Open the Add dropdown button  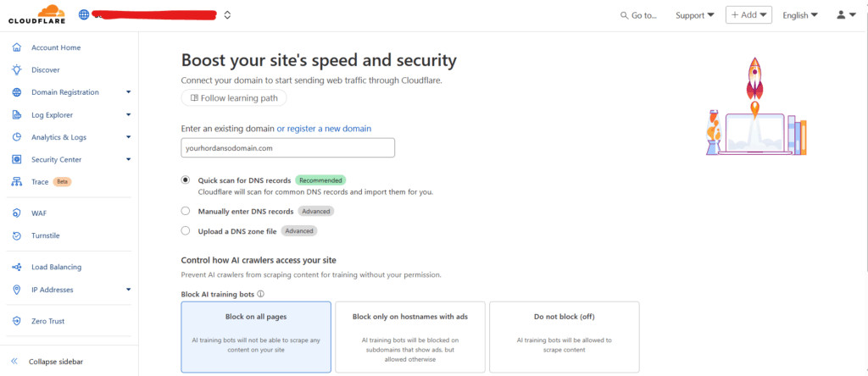(748, 15)
